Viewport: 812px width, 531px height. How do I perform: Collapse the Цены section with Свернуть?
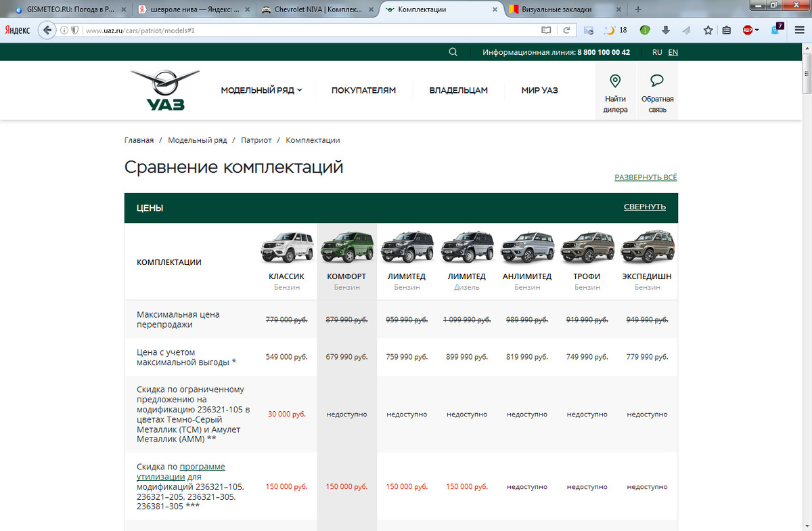(x=645, y=207)
